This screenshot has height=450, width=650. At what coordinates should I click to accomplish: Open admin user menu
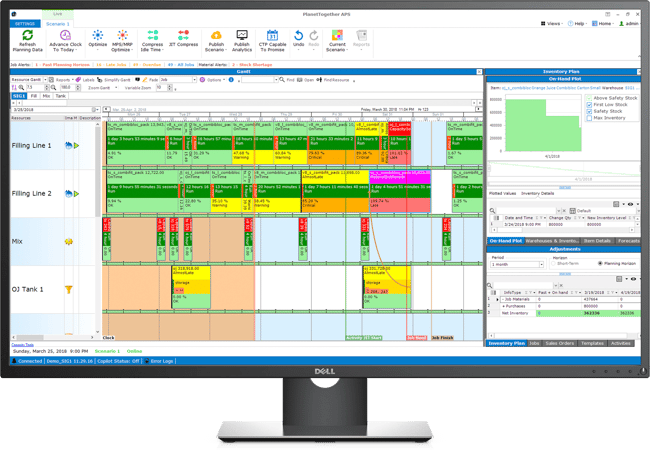click(x=629, y=24)
